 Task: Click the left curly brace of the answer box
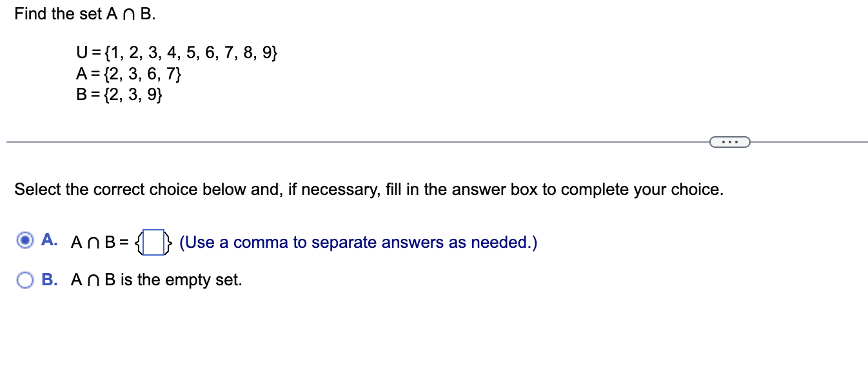pos(137,242)
